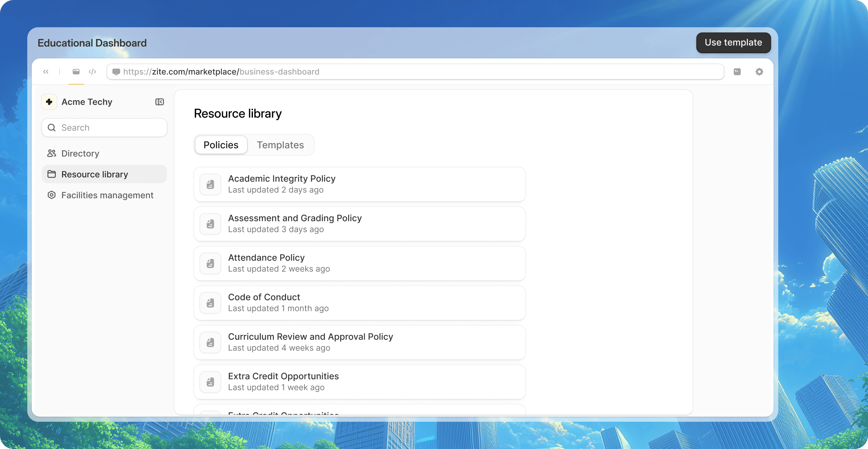Screen dimensions: 868x449
Task: Open Curriculum Review and Approval Policy
Action: tap(359, 342)
